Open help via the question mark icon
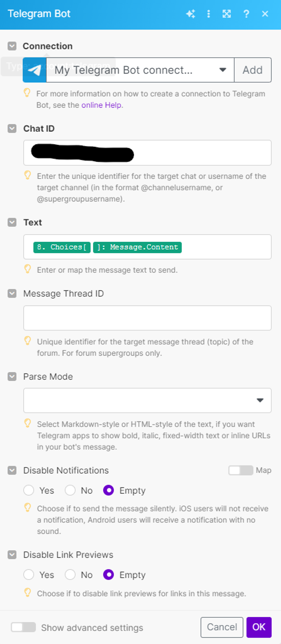Image resolution: width=281 pixels, height=644 pixels. [x=246, y=14]
